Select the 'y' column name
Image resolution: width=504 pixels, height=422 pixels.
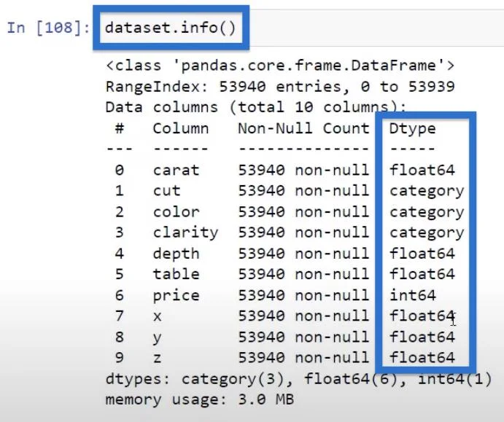click(157, 338)
